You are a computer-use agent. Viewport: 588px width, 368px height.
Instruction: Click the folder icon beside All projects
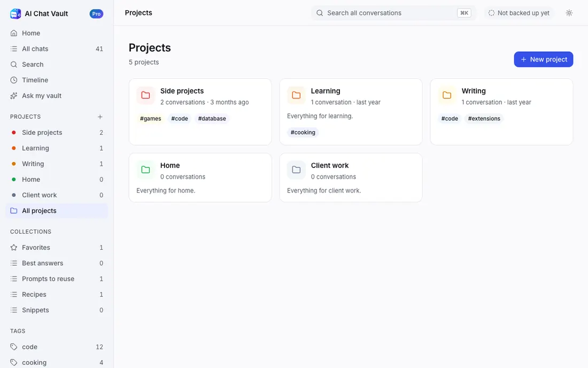click(14, 211)
